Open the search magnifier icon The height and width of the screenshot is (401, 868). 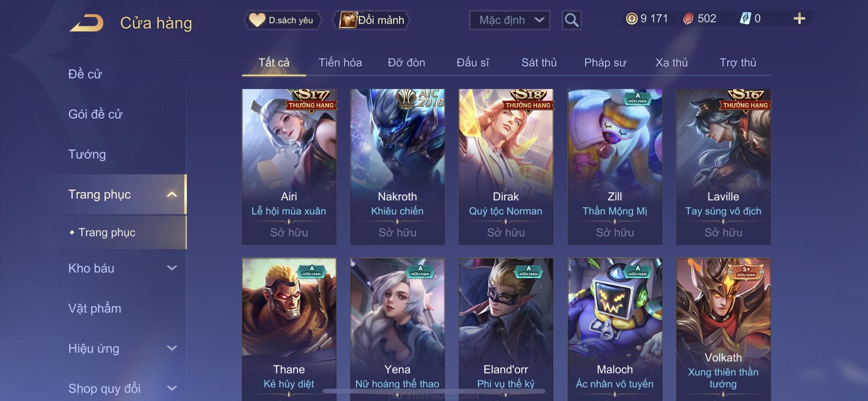571,20
